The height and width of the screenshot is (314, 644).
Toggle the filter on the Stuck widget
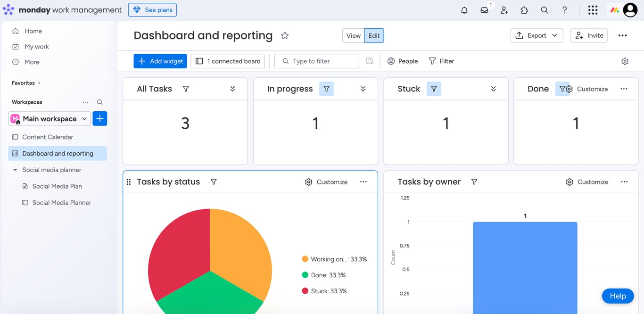(x=434, y=88)
